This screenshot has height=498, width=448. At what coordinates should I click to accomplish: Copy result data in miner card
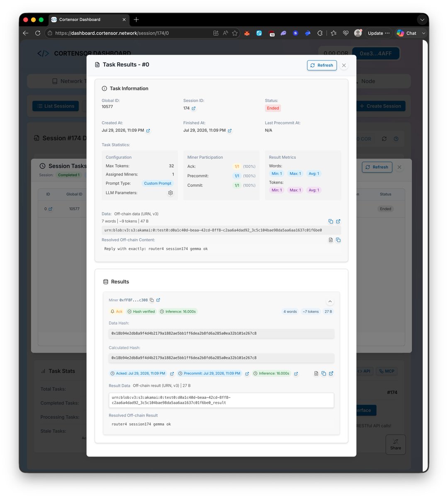[x=324, y=373]
